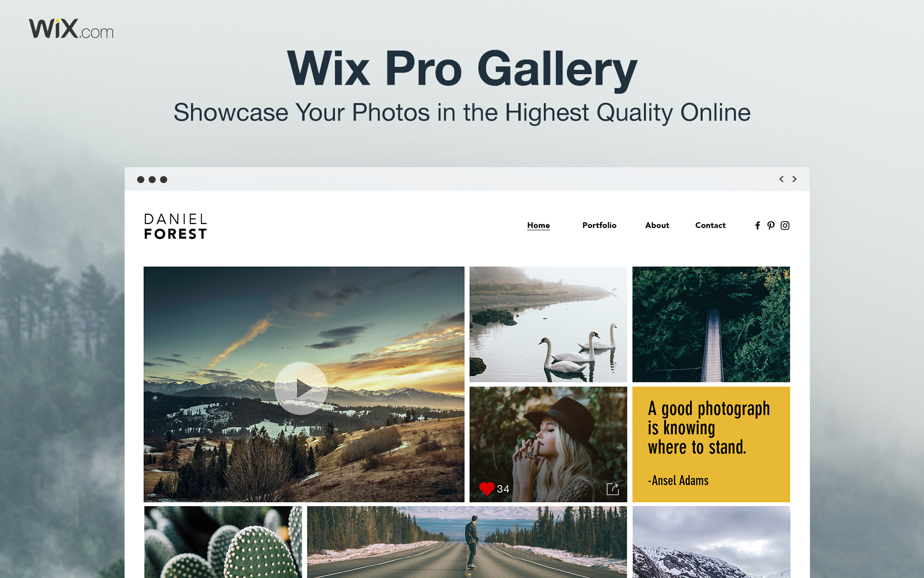Screen dimensions: 924x578
Task: Open the Portfolio menu item
Action: tap(599, 225)
